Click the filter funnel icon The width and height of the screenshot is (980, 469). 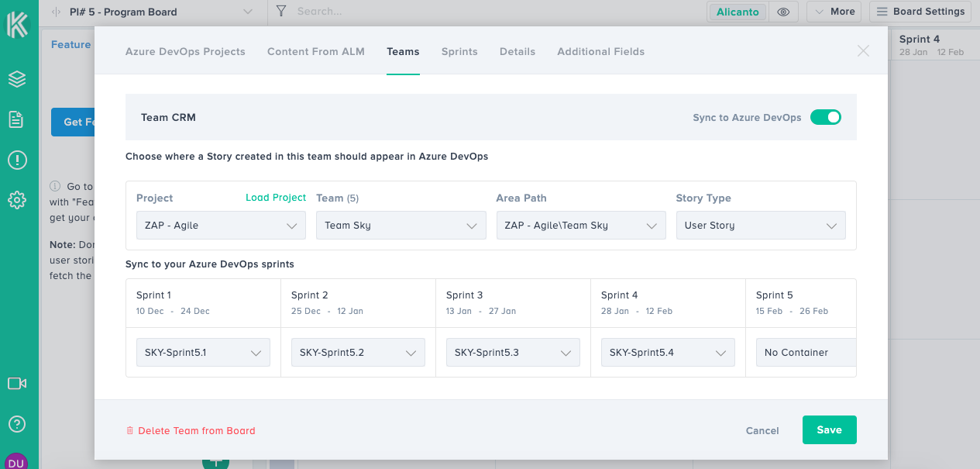coord(281,12)
